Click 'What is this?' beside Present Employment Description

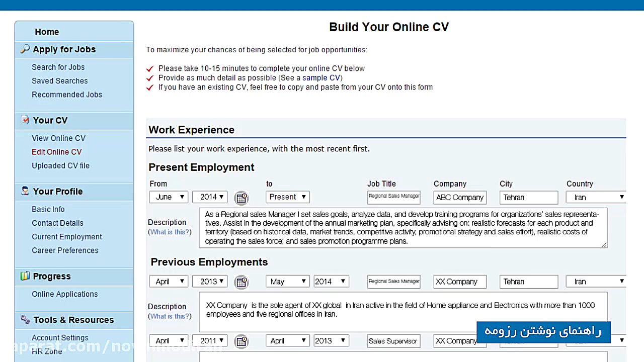170,232
